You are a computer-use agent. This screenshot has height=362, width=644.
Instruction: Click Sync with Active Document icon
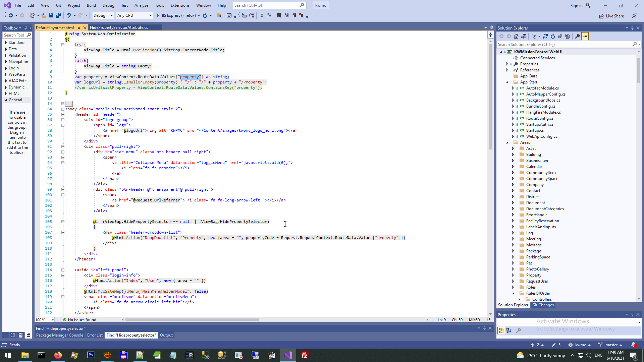545,36
